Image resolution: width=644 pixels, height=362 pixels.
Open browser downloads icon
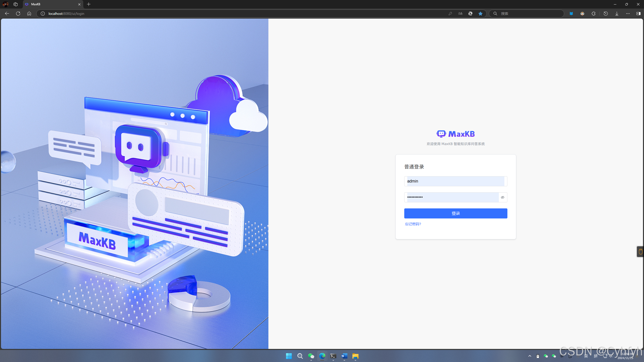coord(617,14)
